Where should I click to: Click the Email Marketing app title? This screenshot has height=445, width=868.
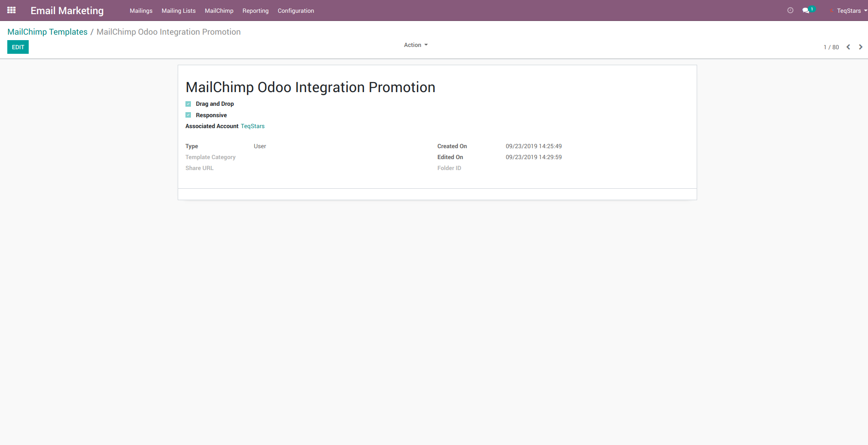[x=67, y=10]
